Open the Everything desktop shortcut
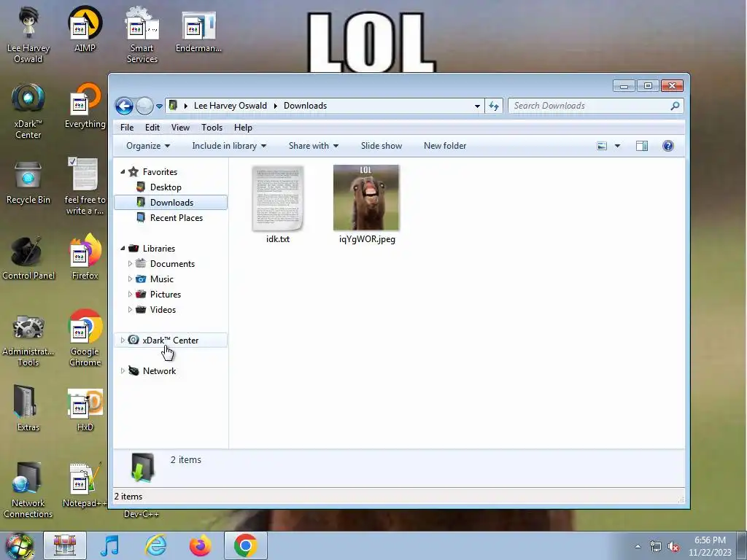747x560 pixels. point(85,106)
